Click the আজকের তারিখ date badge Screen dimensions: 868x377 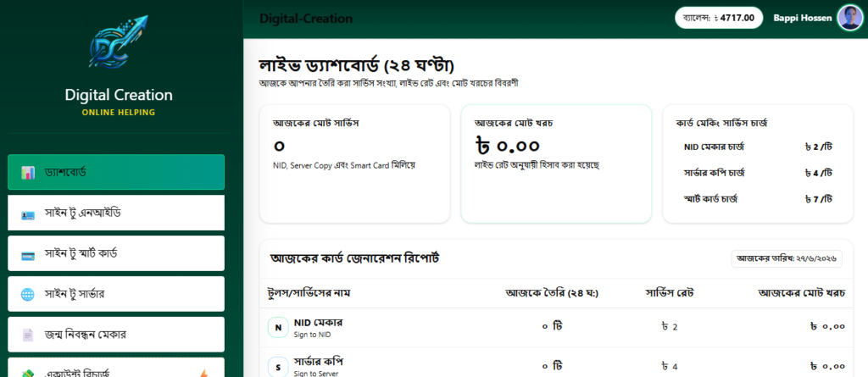click(x=787, y=258)
